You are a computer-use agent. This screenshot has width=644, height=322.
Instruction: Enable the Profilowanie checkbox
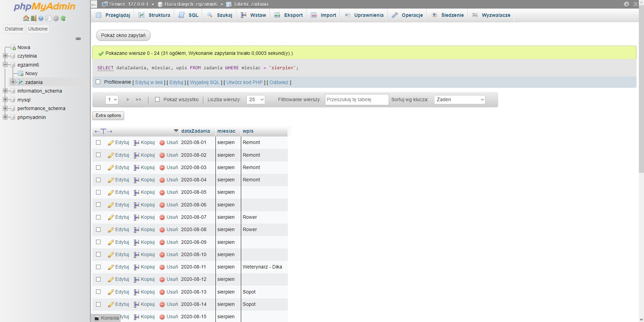(98, 82)
